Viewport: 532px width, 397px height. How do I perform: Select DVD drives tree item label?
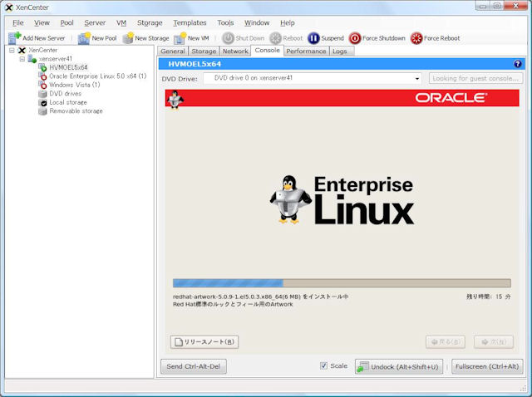[65, 94]
